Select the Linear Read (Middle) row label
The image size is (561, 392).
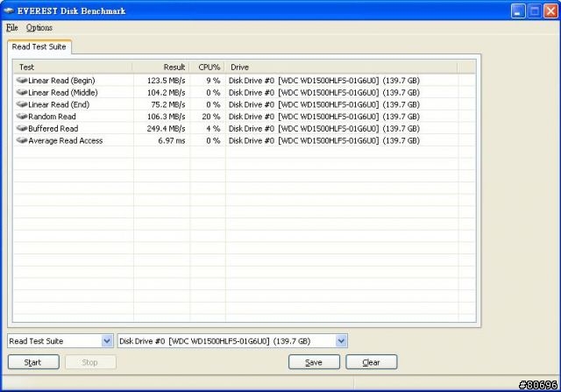63,93
